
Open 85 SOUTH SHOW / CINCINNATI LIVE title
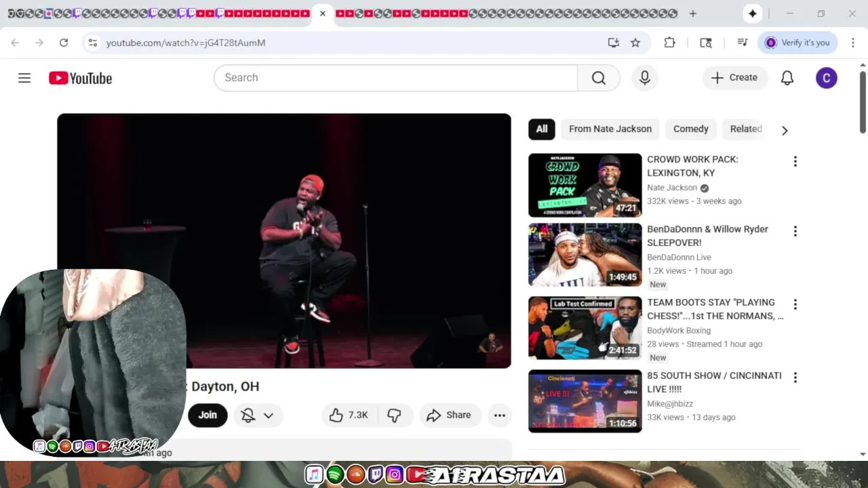[x=714, y=382]
